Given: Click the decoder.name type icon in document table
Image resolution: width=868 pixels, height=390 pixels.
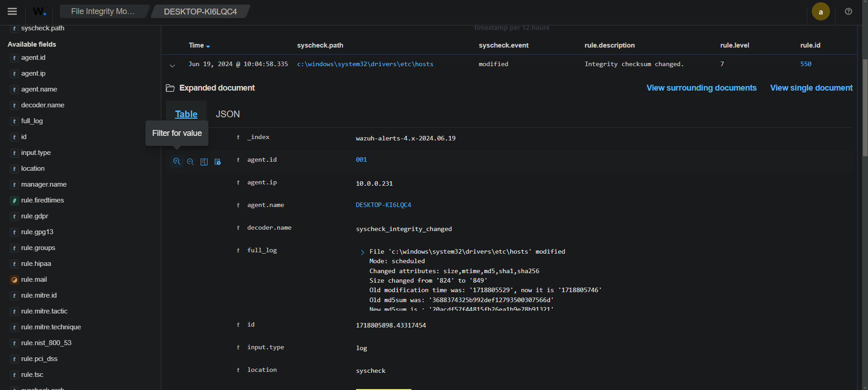Looking at the screenshot, I should click(238, 228).
